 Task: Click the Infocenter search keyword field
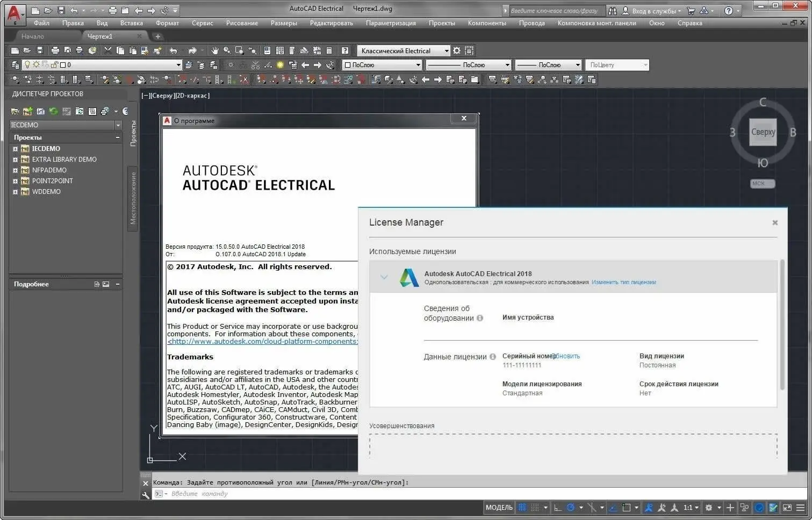557,11
